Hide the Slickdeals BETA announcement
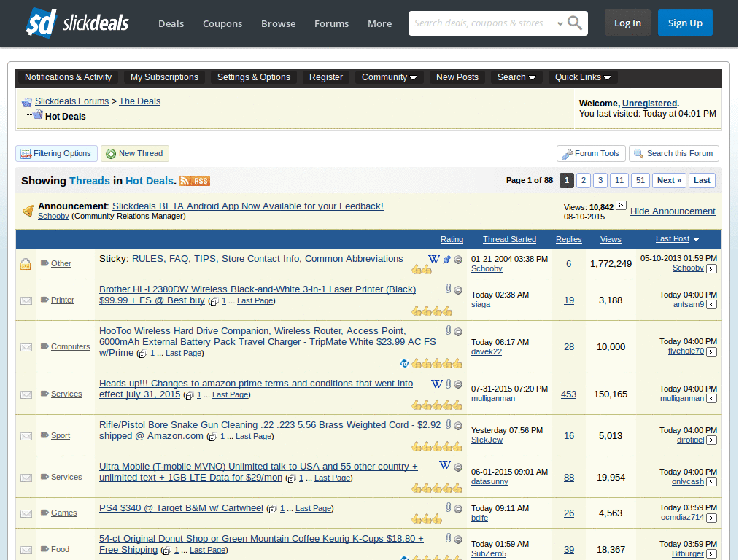The width and height of the screenshot is (747, 560). pyautogui.click(x=672, y=211)
